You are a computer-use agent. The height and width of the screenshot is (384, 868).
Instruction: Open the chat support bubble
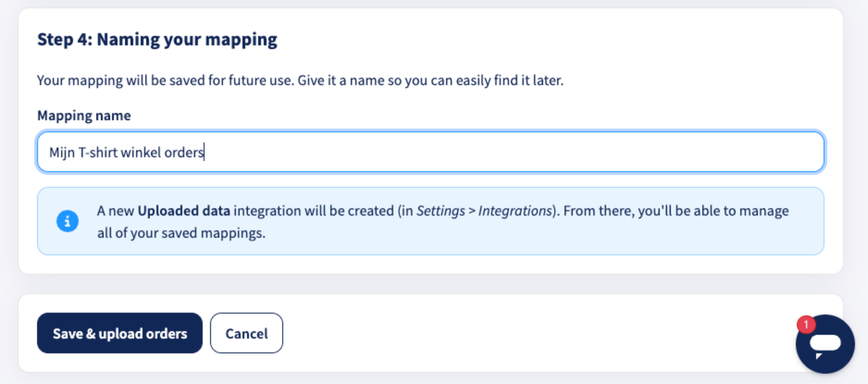tap(825, 344)
